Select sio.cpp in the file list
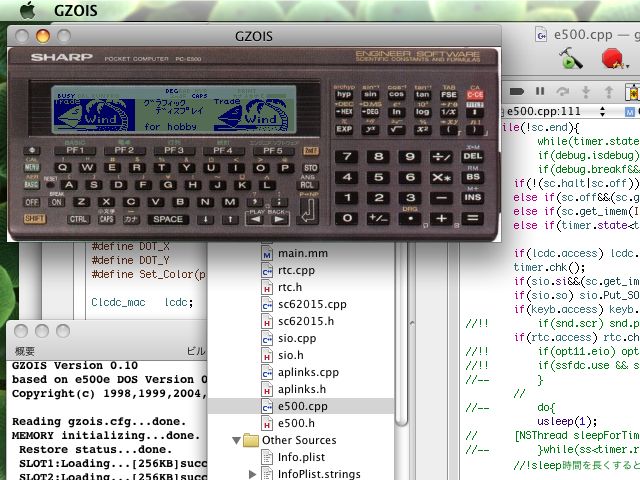This screenshot has width=640, height=480. 297,338
